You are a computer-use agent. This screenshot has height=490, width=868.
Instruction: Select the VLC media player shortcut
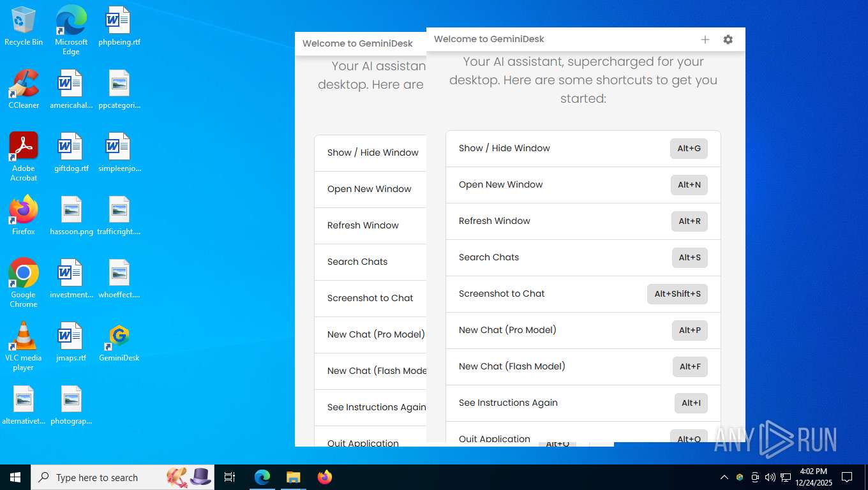click(24, 346)
